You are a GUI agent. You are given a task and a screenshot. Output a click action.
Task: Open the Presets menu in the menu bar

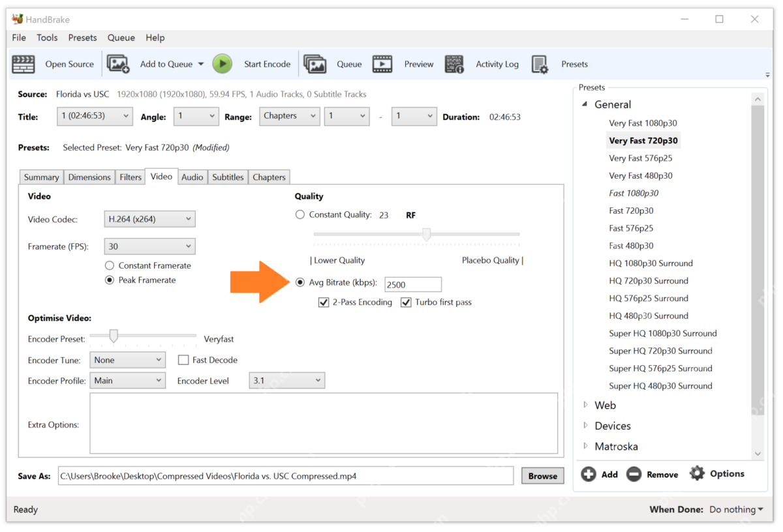pyautogui.click(x=82, y=38)
